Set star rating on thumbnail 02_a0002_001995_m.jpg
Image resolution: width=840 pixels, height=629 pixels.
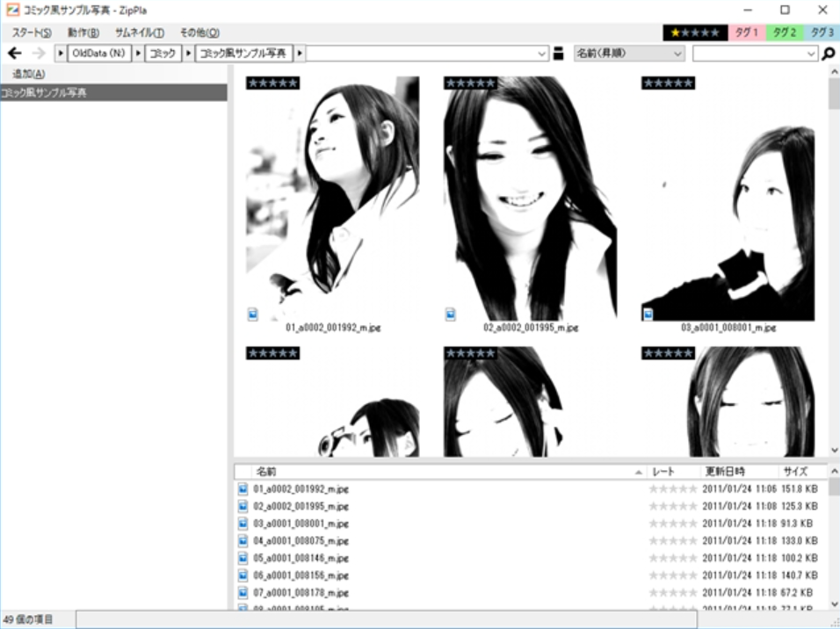(x=470, y=83)
